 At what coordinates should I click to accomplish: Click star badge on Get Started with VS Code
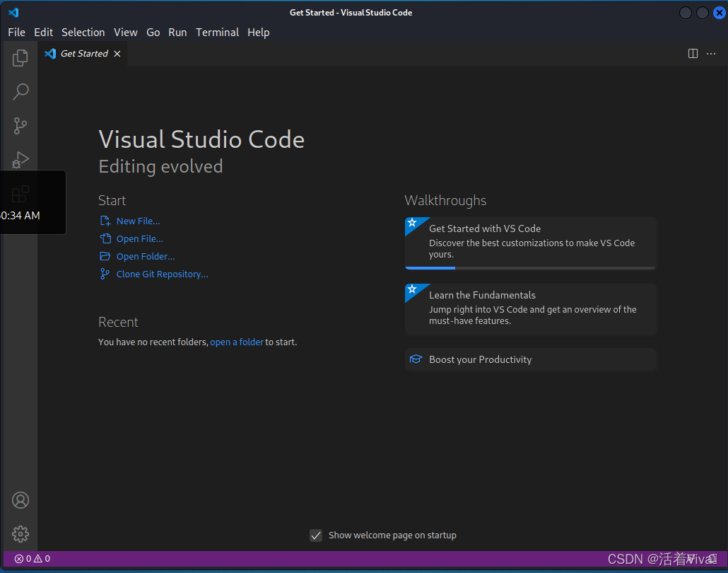412,223
